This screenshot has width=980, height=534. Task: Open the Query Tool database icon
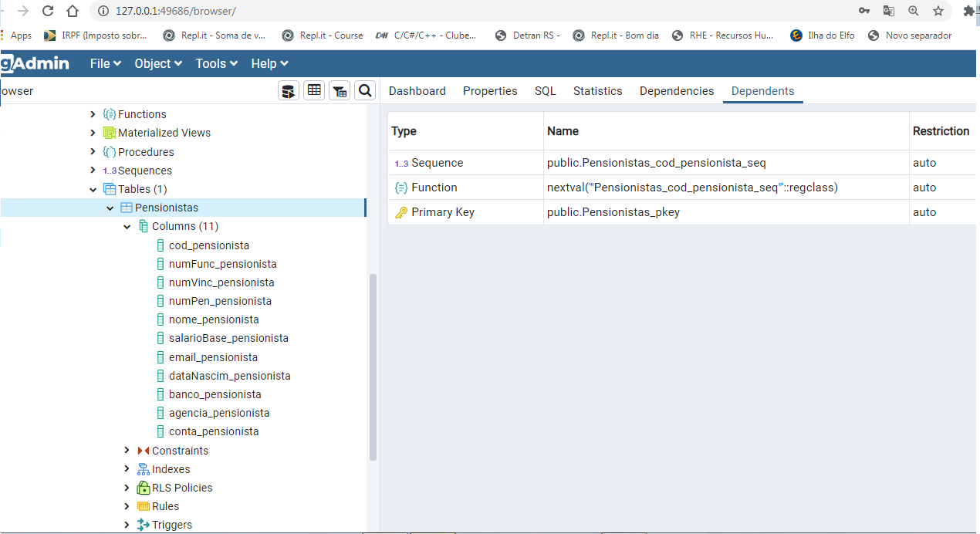point(288,91)
